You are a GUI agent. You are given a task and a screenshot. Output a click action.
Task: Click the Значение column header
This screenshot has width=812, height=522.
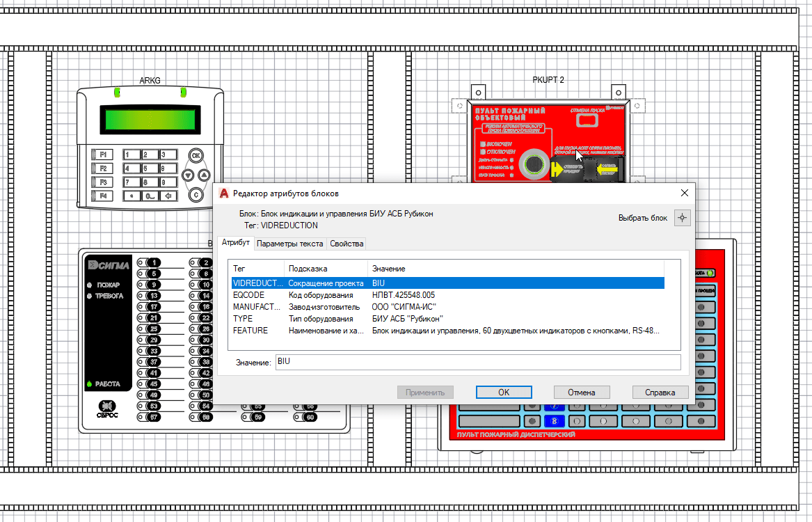coord(516,269)
